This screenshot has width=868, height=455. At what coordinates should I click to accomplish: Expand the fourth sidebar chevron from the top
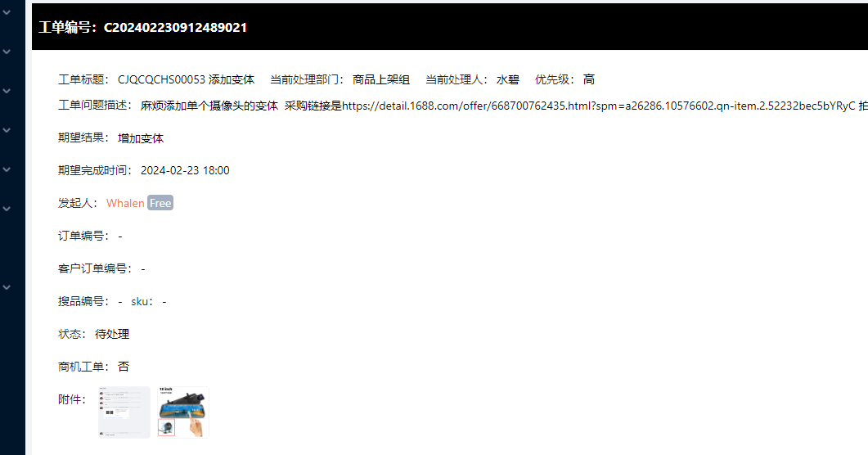pos(7,130)
